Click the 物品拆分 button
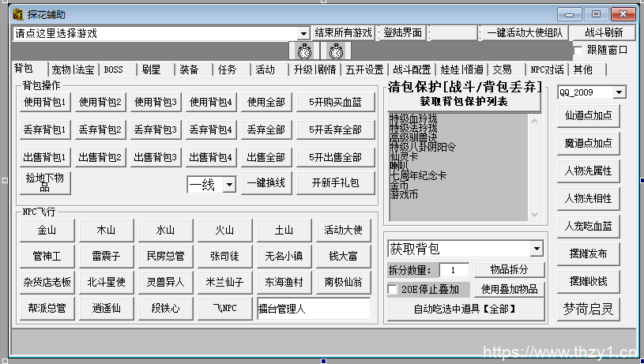The image size is (644, 364). pos(510,269)
